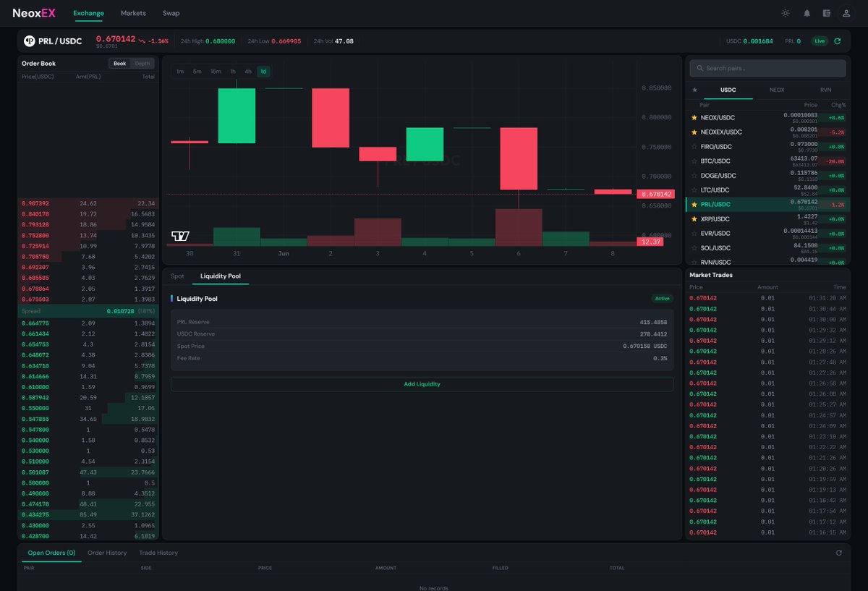Set chart interval to 1m
The image size is (868, 591).
click(x=179, y=72)
